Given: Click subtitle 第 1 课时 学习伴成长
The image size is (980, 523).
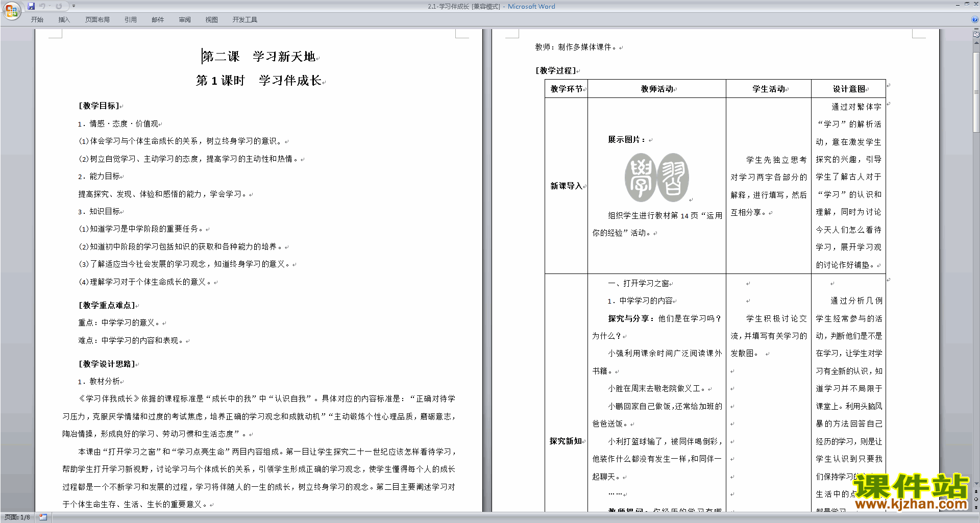Looking at the screenshot, I should pyautogui.click(x=259, y=81).
